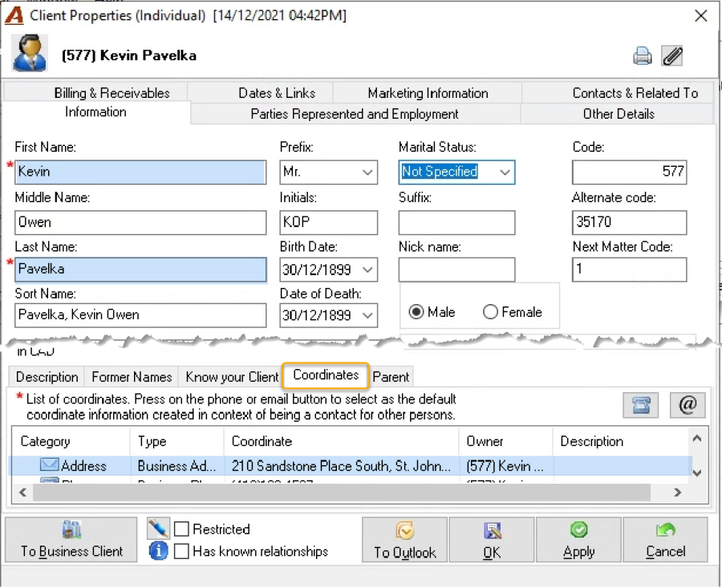Open the Dates & Links tab

pyautogui.click(x=277, y=93)
